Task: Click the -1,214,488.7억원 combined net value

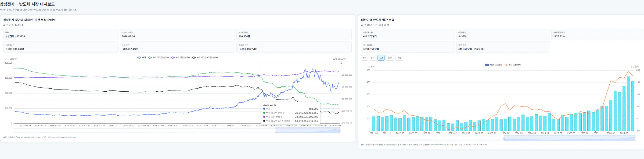Action: (x=248, y=49)
